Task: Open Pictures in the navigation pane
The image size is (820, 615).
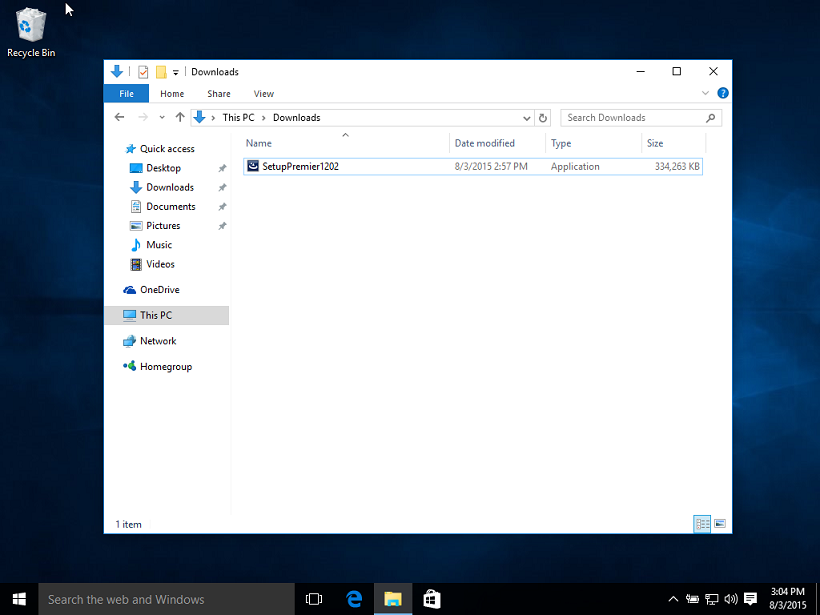Action: [163, 225]
